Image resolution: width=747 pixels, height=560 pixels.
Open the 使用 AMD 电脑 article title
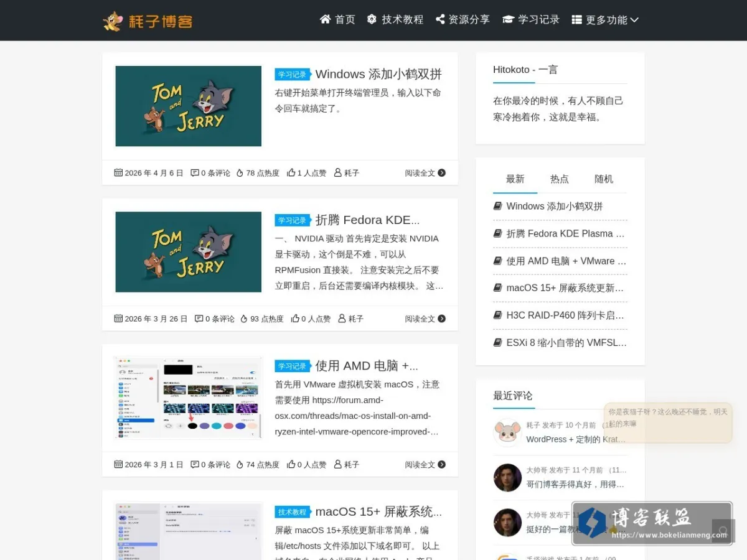367,366
